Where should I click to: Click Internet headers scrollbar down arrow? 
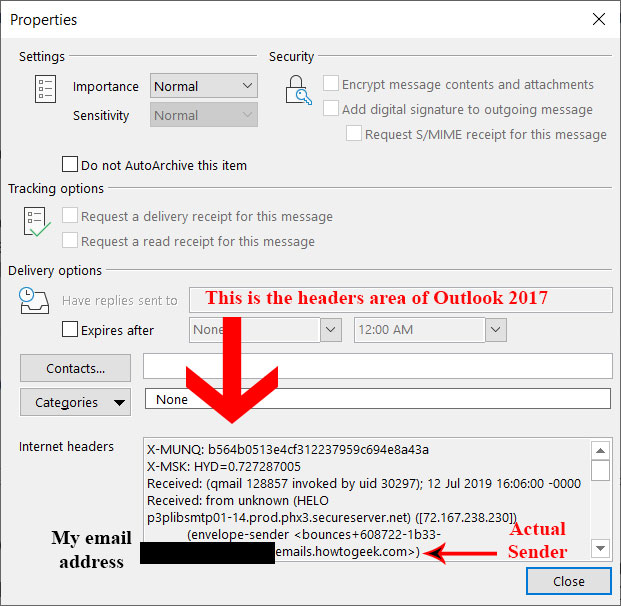(x=600, y=548)
